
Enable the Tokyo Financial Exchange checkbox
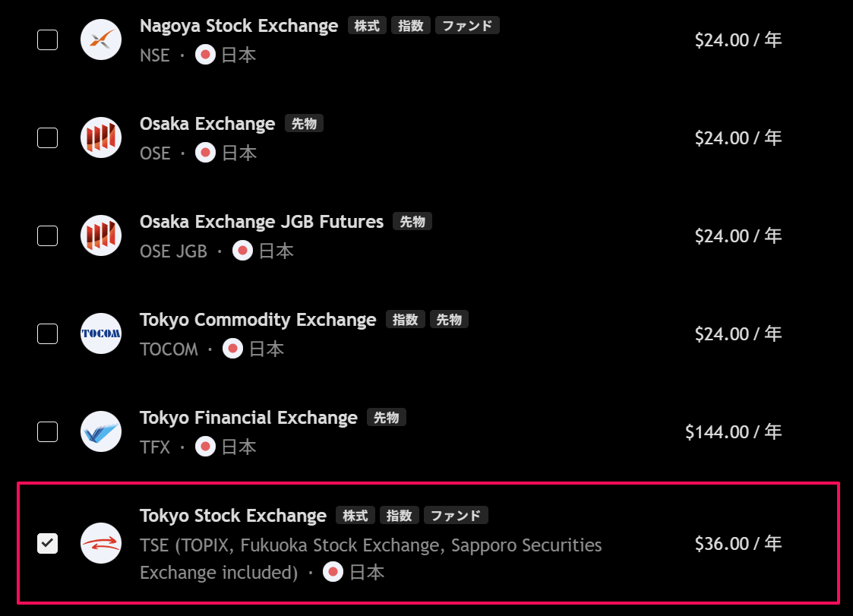click(47, 431)
